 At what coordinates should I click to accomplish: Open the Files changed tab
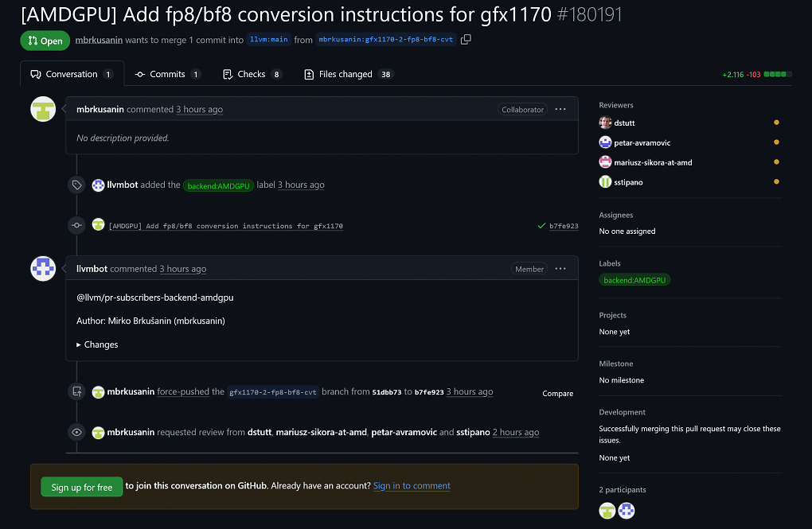pos(349,74)
